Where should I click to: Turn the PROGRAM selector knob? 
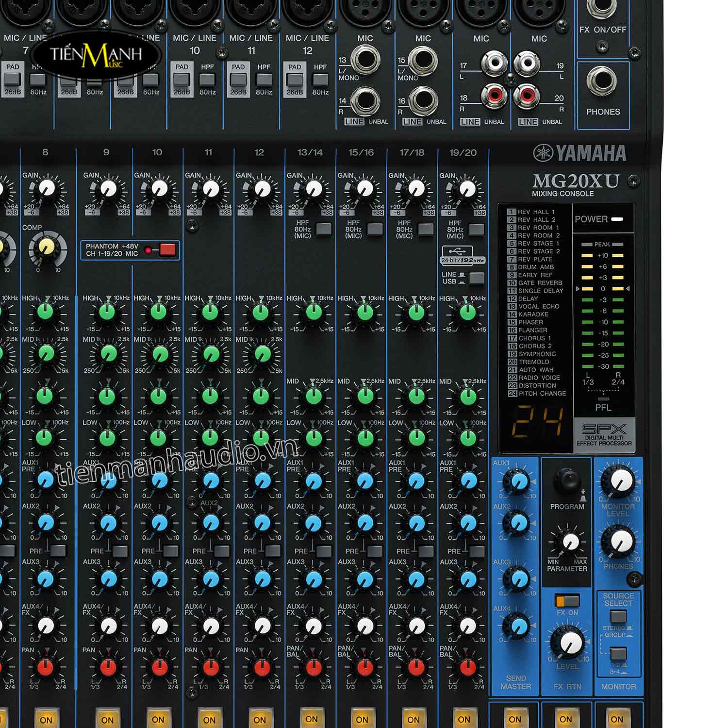[x=567, y=481]
